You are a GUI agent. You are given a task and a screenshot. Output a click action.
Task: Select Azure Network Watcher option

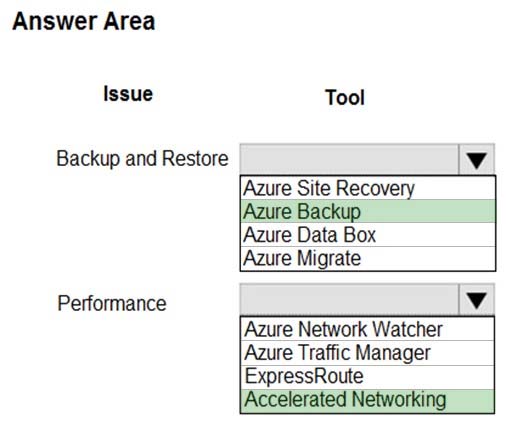click(367, 329)
